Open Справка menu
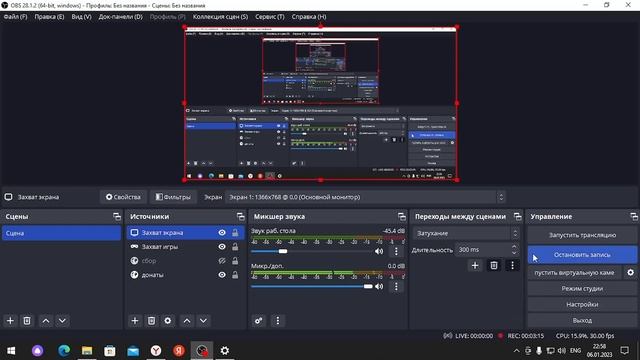Image resolution: width=640 pixels, height=360 pixels. pyautogui.click(x=309, y=17)
